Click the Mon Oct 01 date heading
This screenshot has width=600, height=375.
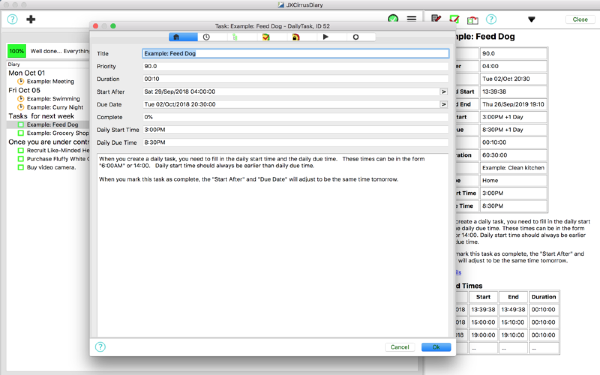[26, 73]
